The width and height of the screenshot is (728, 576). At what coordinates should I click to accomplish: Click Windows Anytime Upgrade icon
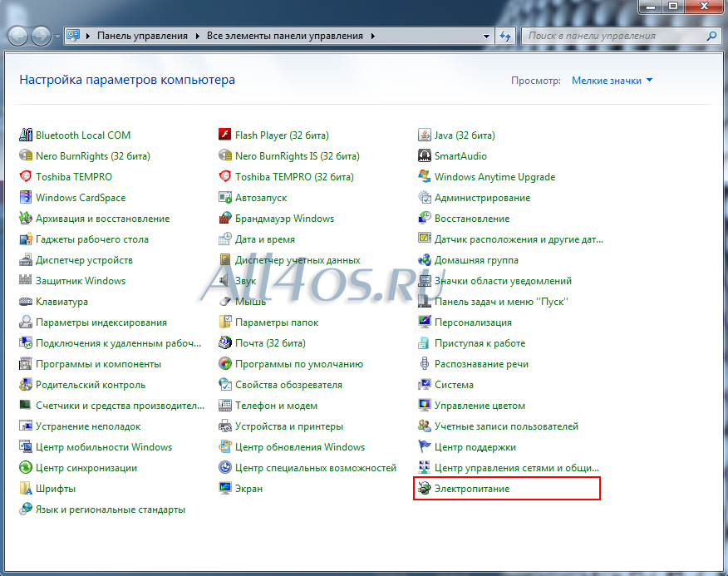(425, 177)
